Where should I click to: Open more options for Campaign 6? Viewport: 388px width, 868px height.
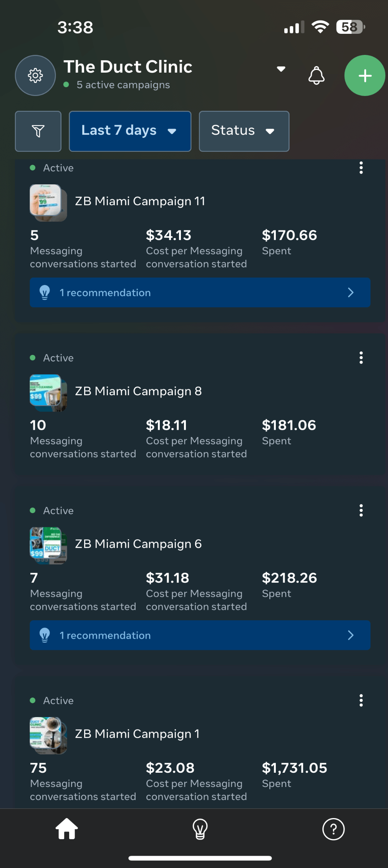point(361,510)
